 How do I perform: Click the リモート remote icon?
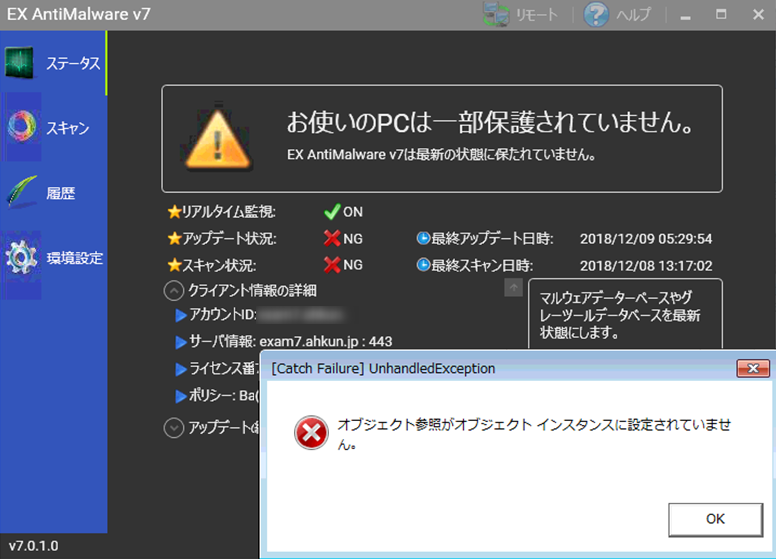tap(496, 14)
